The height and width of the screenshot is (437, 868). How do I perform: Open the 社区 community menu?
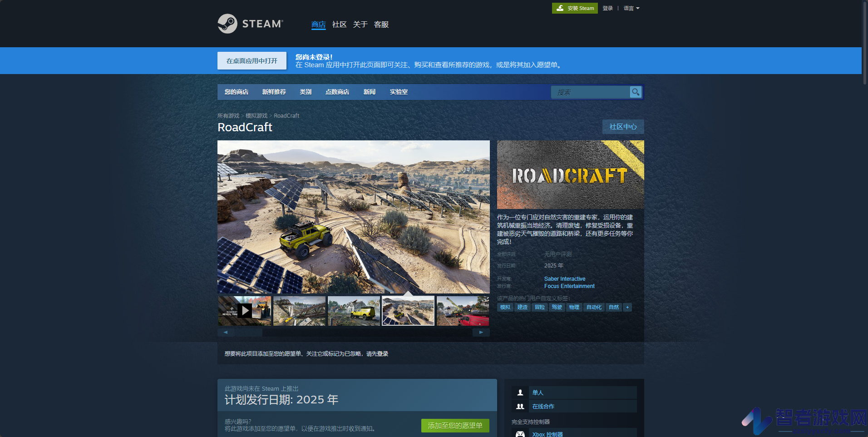(340, 25)
